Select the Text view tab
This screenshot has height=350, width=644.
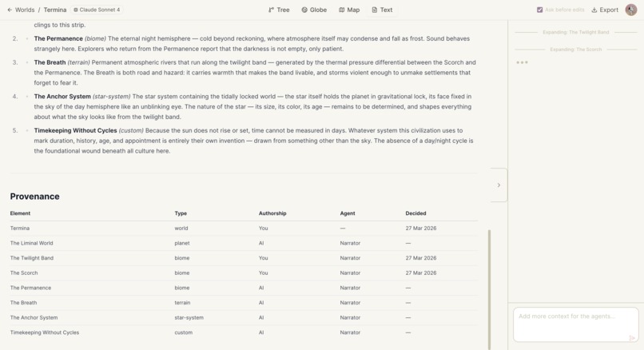382,10
